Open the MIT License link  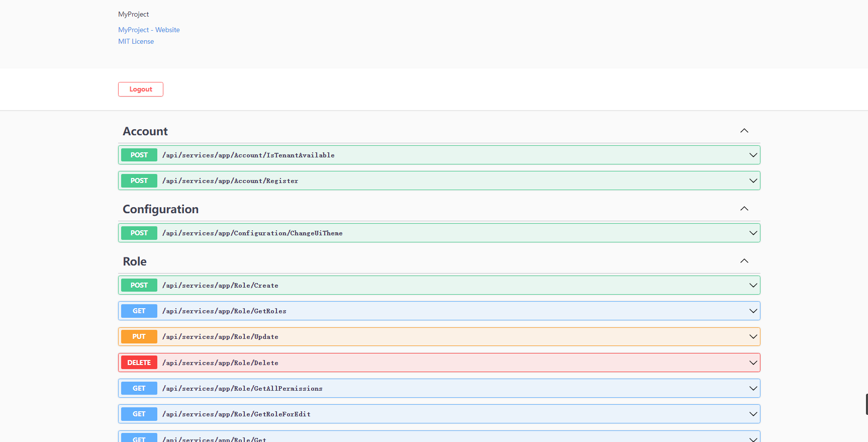pos(136,41)
